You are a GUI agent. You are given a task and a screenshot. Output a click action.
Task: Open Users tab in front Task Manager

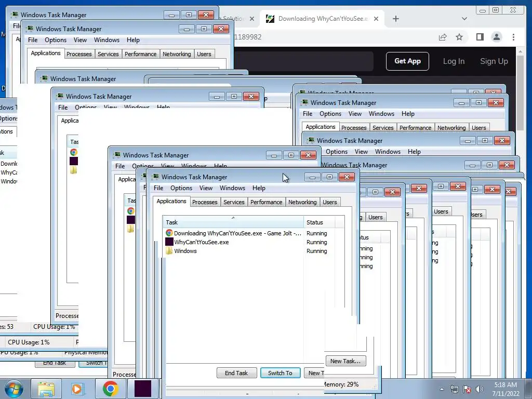[x=330, y=202]
